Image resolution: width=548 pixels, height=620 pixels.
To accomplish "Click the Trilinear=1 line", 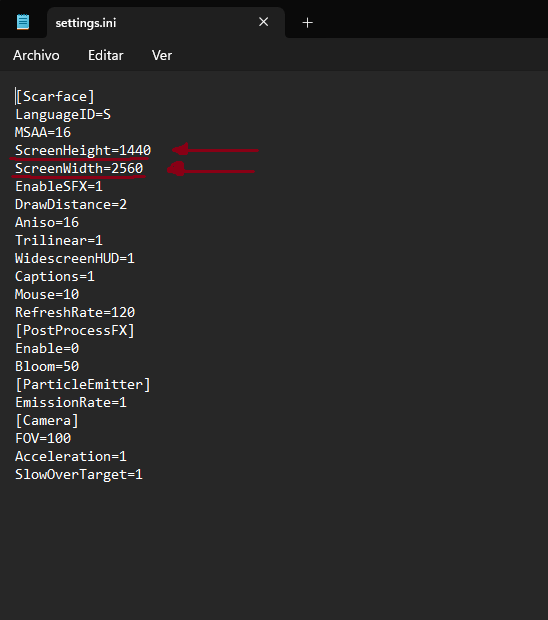I will [x=59, y=240].
